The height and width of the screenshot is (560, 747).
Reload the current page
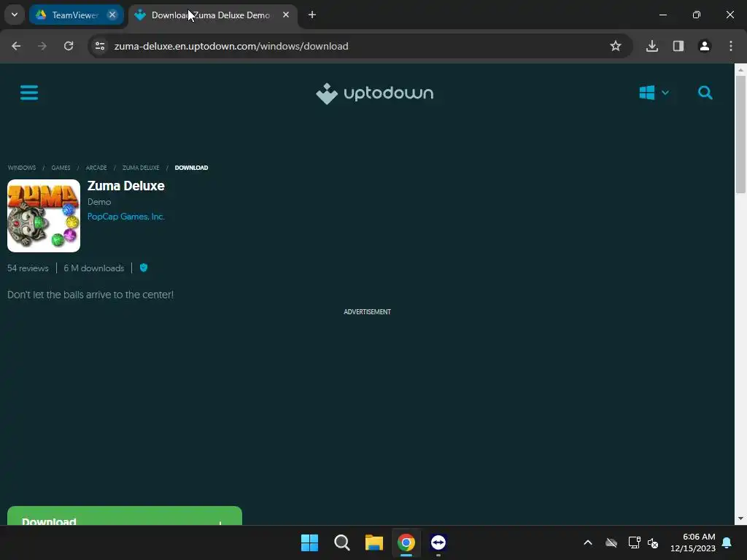(x=69, y=46)
